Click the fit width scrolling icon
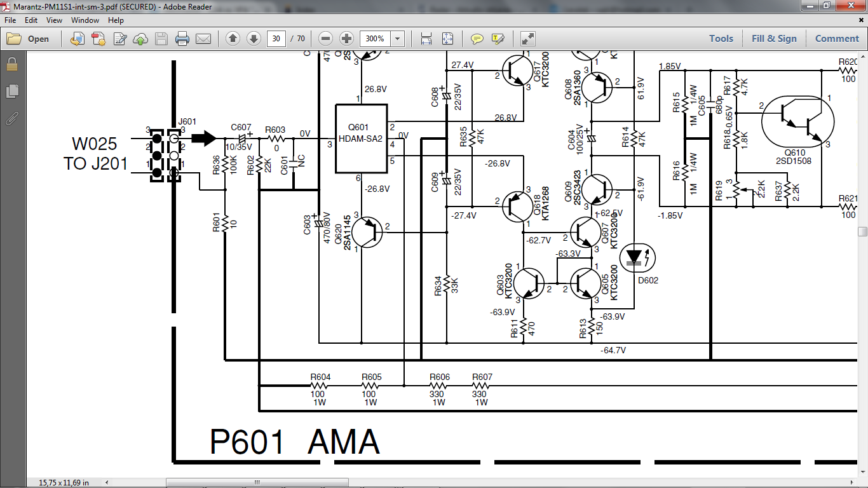The image size is (868, 488). [x=426, y=39]
